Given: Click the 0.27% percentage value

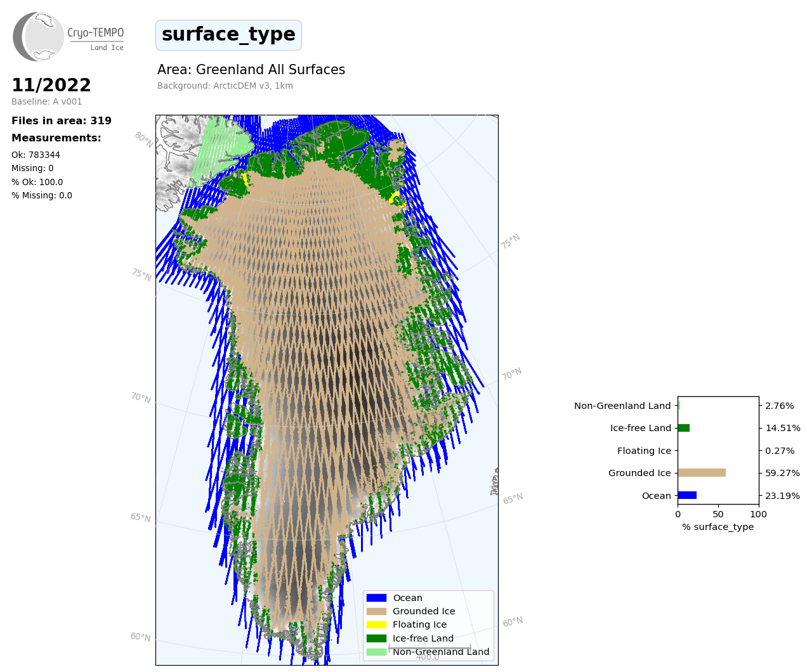Looking at the screenshot, I should (x=780, y=451).
